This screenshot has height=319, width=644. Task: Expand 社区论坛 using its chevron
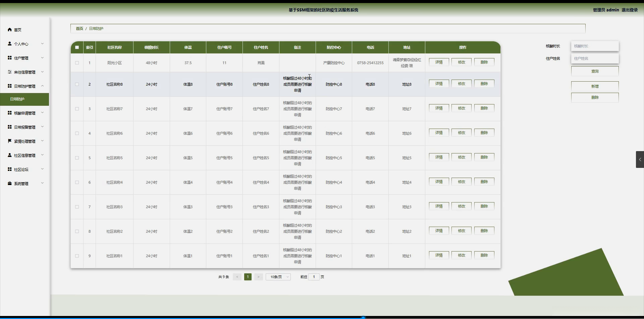point(42,169)
